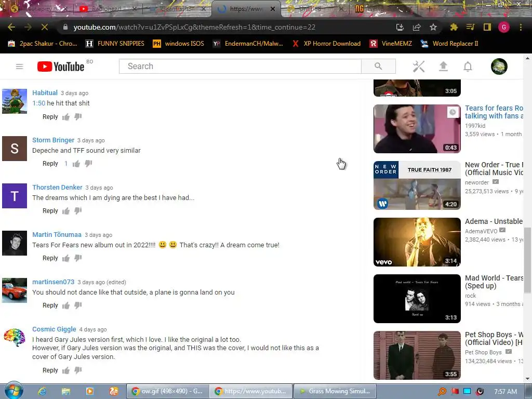
Task: Click install/download icon in address bar
Action: [400, 27]
